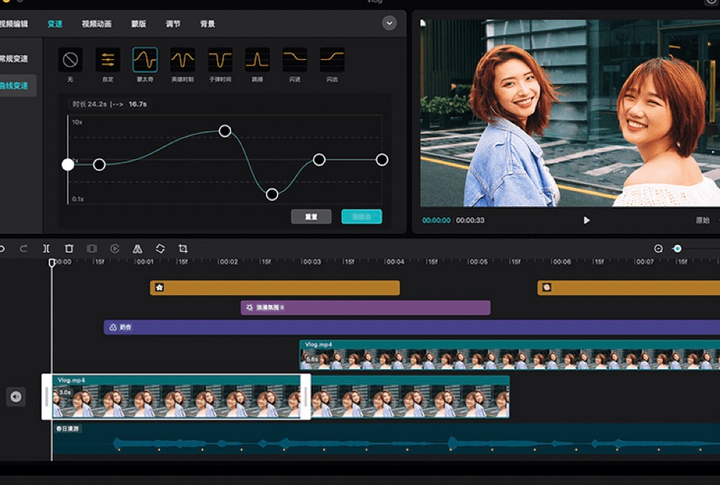The height and width of the screenshot is (485, 720).
Task: Click the filter icon on the blue track
Action: pos(113,327)
